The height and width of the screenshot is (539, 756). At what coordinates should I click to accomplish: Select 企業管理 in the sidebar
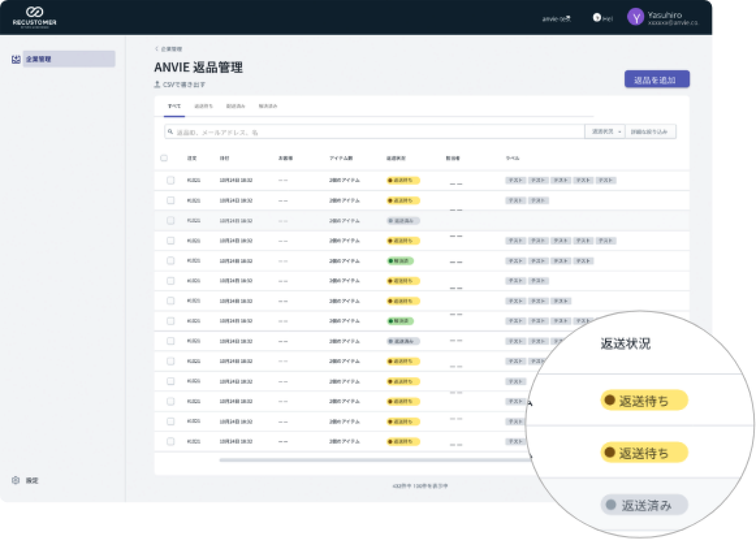69,59
